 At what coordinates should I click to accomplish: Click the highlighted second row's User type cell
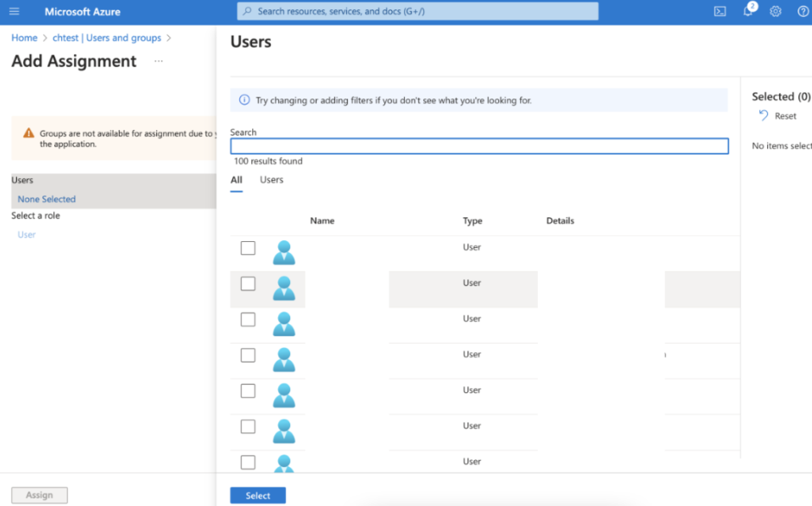472,284
